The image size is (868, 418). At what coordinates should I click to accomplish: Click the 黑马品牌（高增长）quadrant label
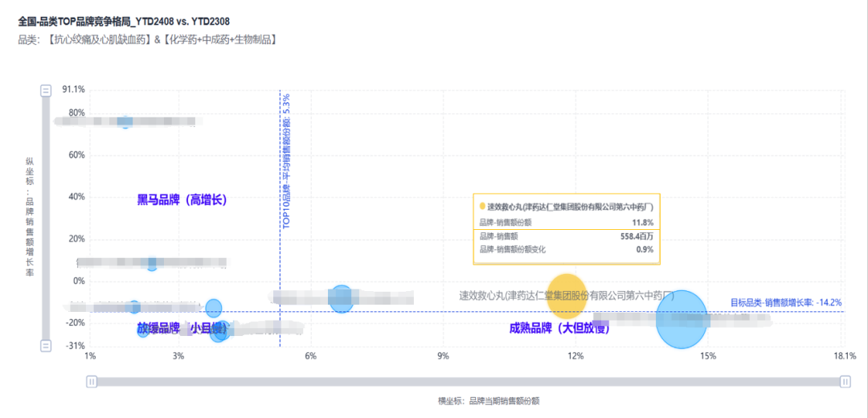pyautogui.click(x=182, y=200)
